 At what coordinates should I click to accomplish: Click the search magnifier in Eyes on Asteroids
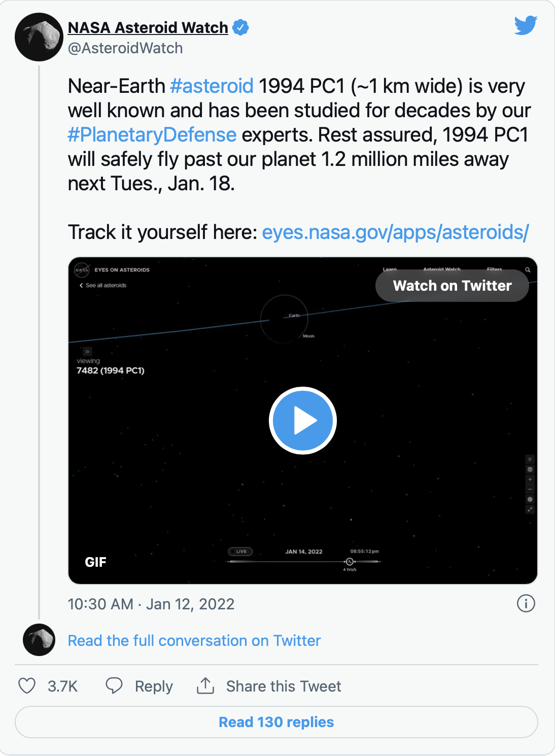pos(528,270)
